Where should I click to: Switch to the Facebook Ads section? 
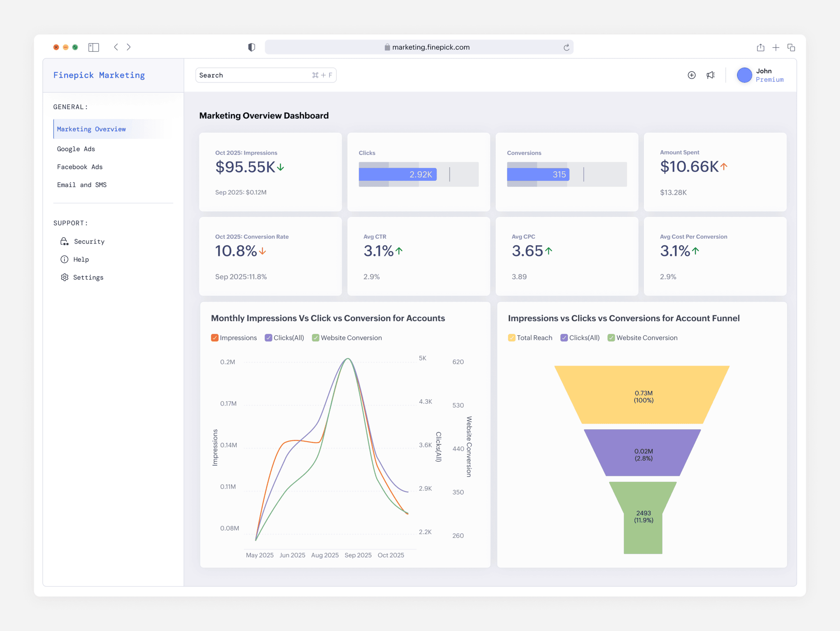80,167
